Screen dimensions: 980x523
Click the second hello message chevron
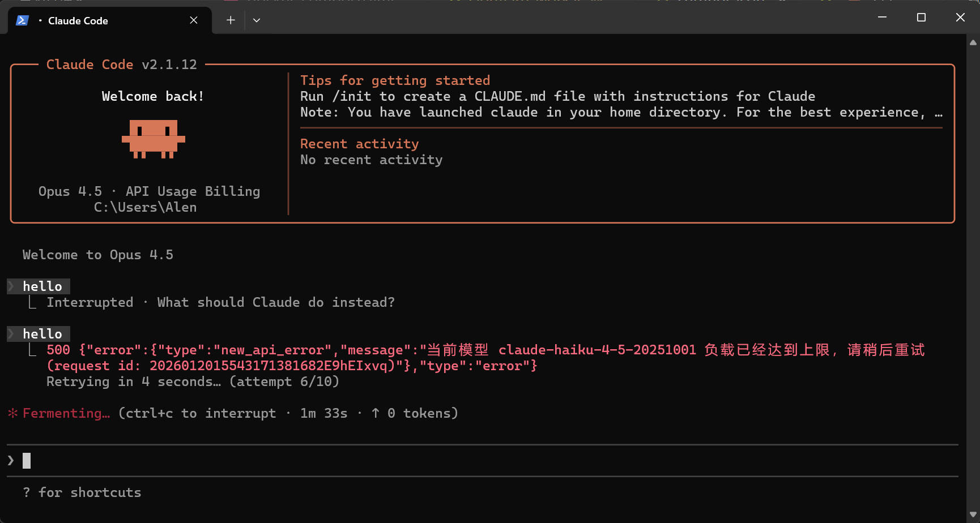coord(11,334)
